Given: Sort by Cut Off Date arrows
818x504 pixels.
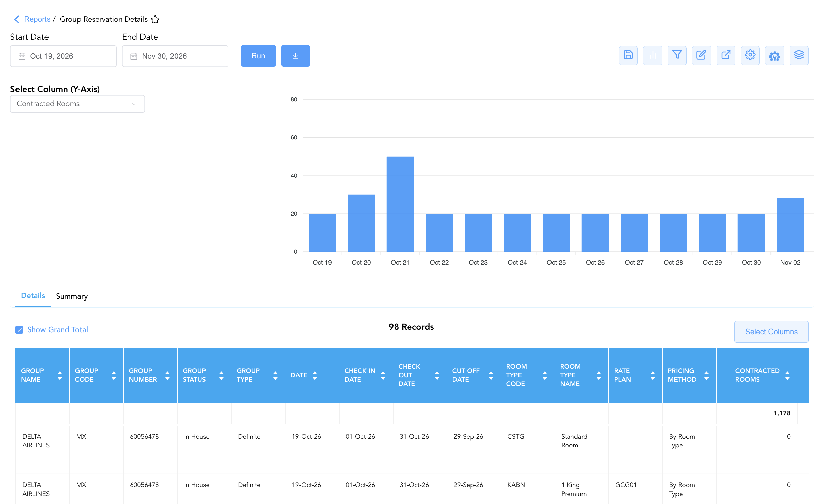Looking at the screenshot, I should pos(491,375).
